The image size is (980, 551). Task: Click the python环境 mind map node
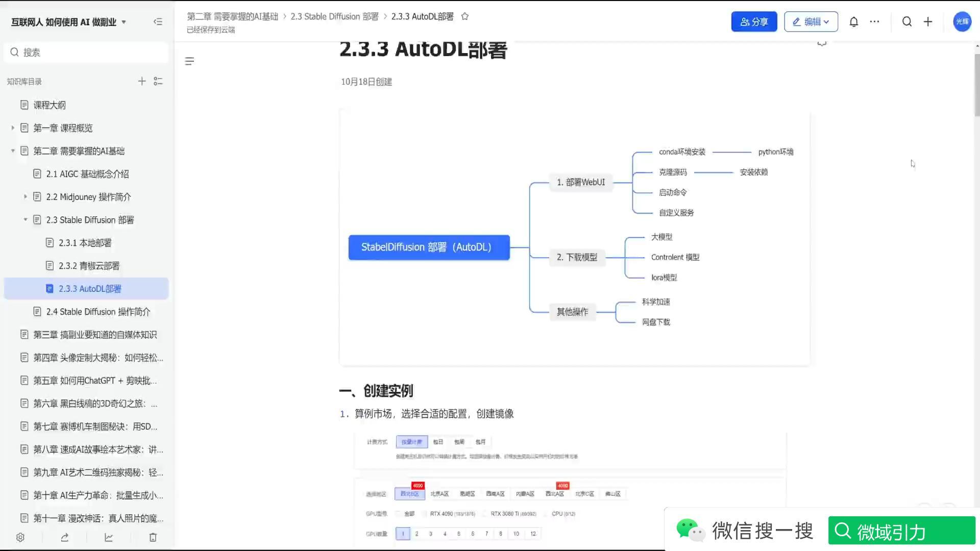[x=776, y=152]
